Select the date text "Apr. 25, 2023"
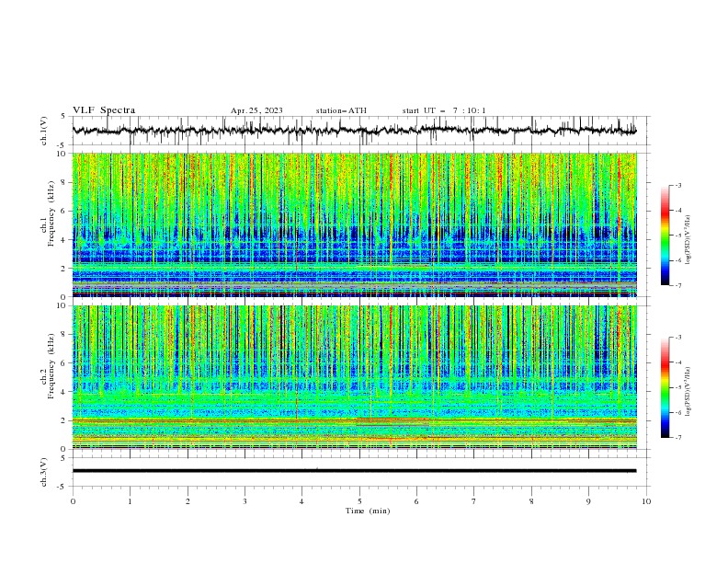 tap(256, 110)
